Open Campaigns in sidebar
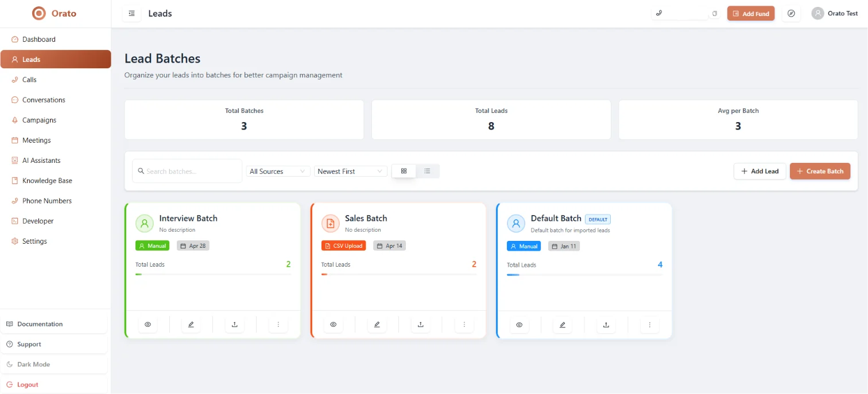The height and width of the screenshot is (394, 868). tap(56, 120)
